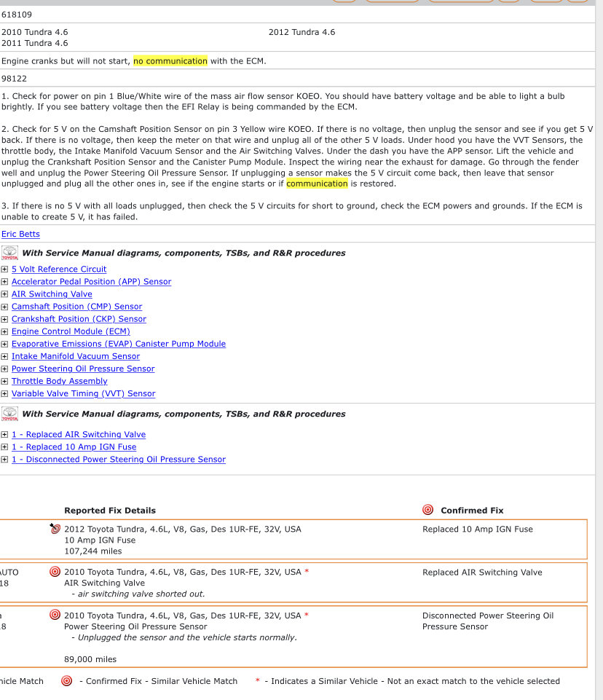This screenshot has width=603, height=700.
Task: Click the legend target icon for Similar Vehicle Match
Action: click(x=66, y=681)
